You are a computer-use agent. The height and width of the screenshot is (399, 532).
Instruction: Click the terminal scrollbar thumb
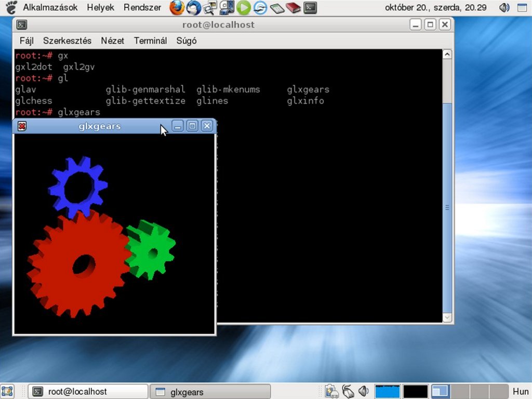(447, 208)
